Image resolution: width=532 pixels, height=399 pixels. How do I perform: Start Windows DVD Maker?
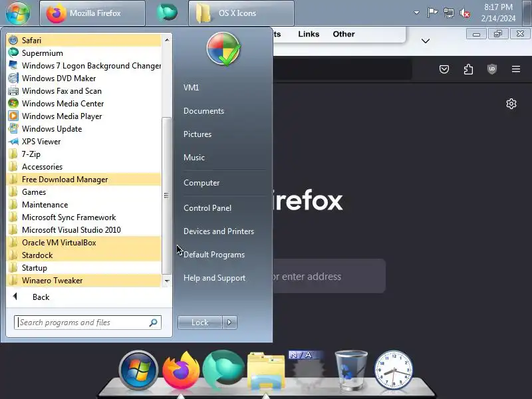pos(84,78)
